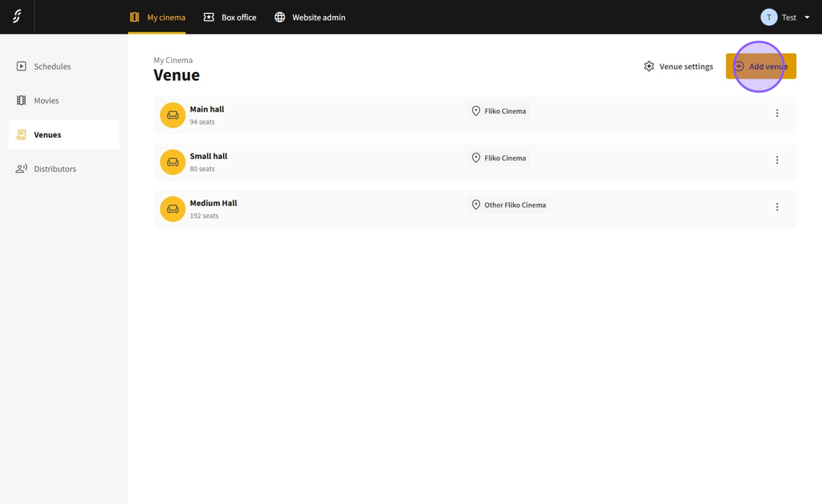Click the user avatar icon
This screenshot has width=822, height=504.
tap(768, 17)
